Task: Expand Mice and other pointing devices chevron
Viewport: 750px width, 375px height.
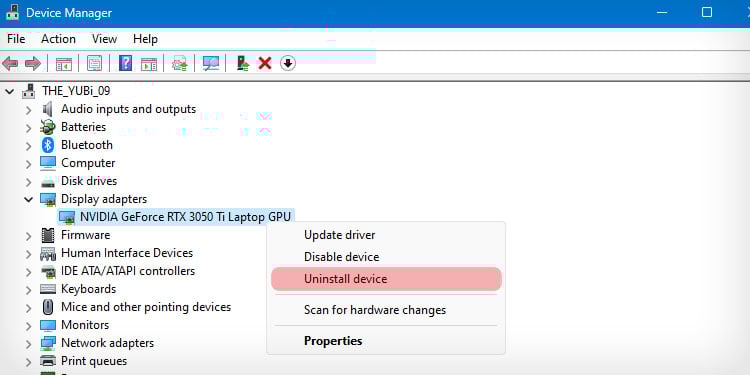Action: point(29,308)
